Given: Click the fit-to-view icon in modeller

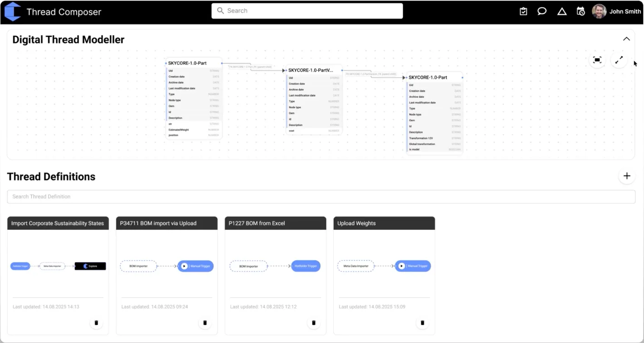Looking at the screenshot, I should tap(597, 60).
